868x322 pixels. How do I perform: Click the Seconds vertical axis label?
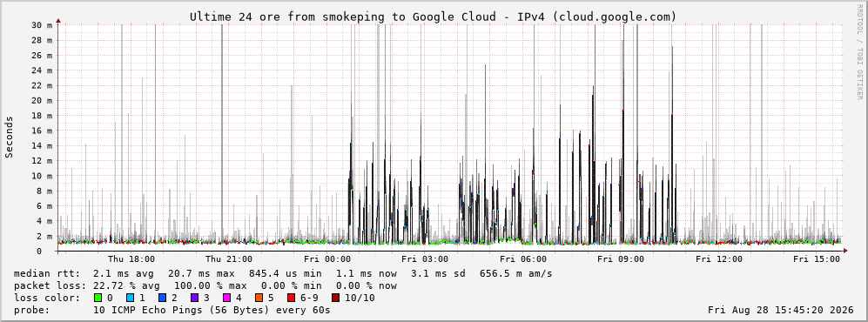[x=10, y=137]
